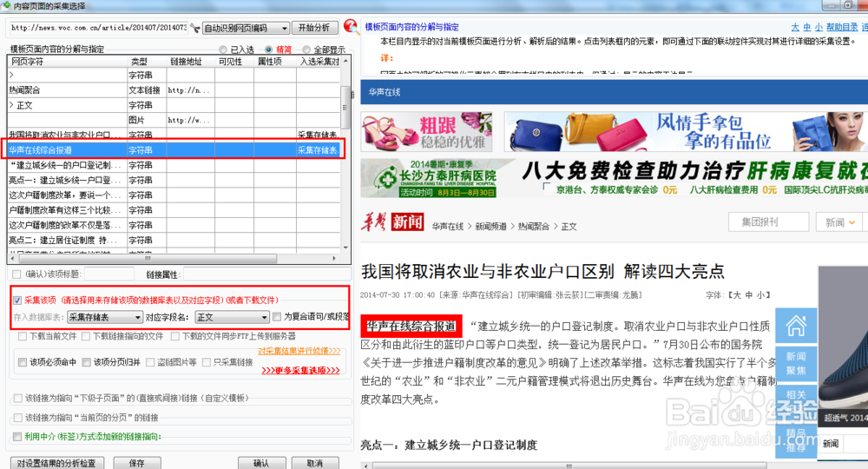Screen dimensions: 868x469
Task: Enable the 该项必须命中 checkbox
Action: [23, 362]
